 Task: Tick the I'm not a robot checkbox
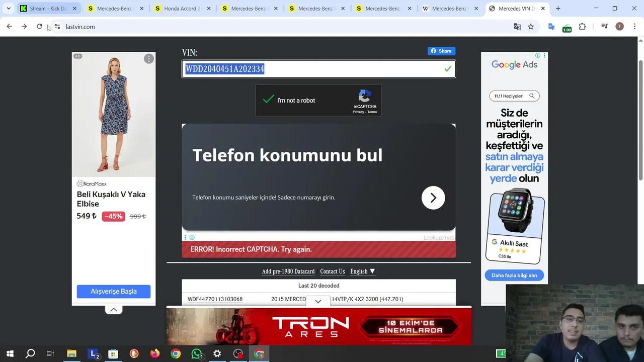(x=269, y=100)
